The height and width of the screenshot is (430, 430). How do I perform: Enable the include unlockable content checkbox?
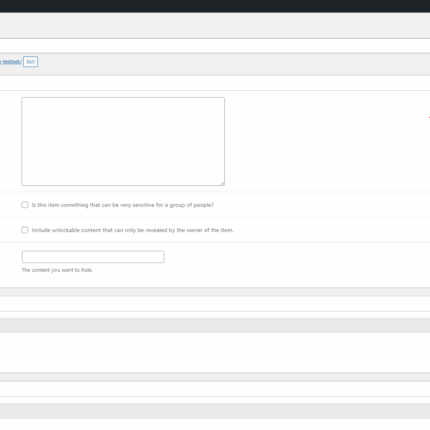(25, 230)
